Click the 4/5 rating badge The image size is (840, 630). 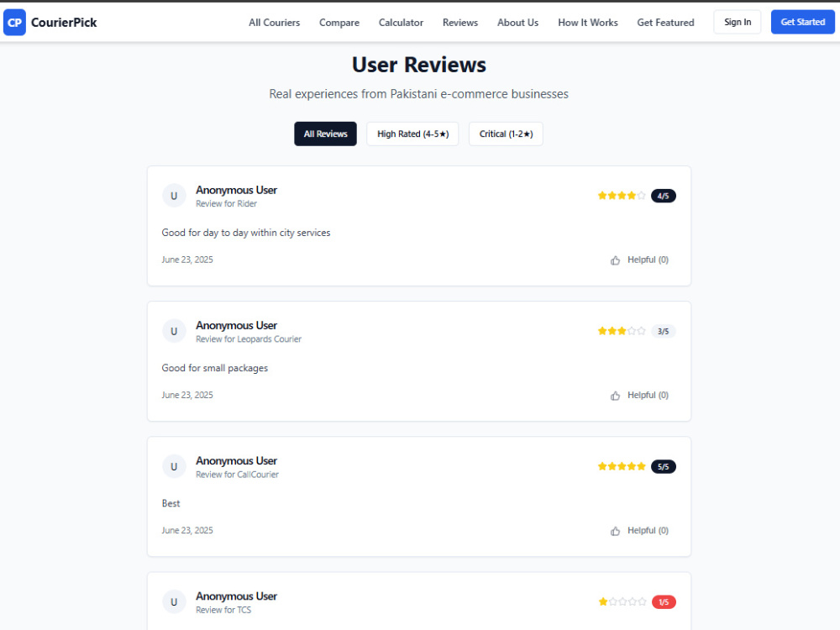pos(664,196)
